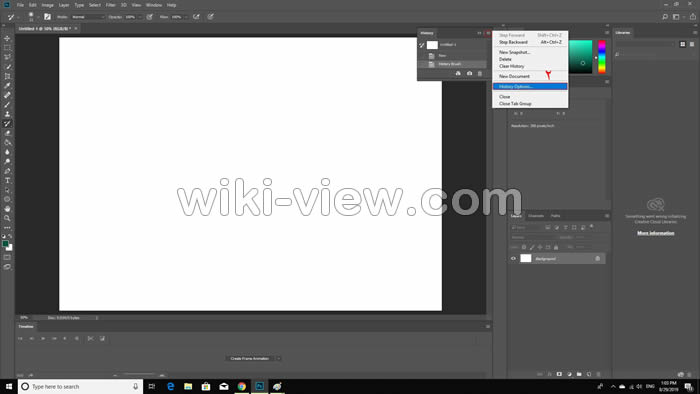This screenshot has height=394, width=700.
Task: Toggle the brush settings panel icon
Action: pos(47,17)
